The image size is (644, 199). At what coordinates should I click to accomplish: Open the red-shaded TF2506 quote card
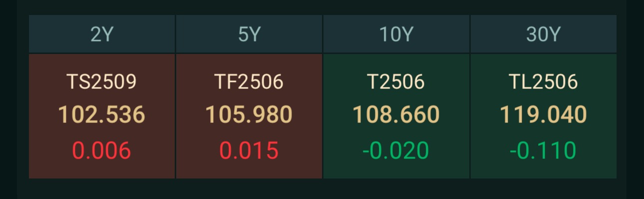click(x=249, y=116)
